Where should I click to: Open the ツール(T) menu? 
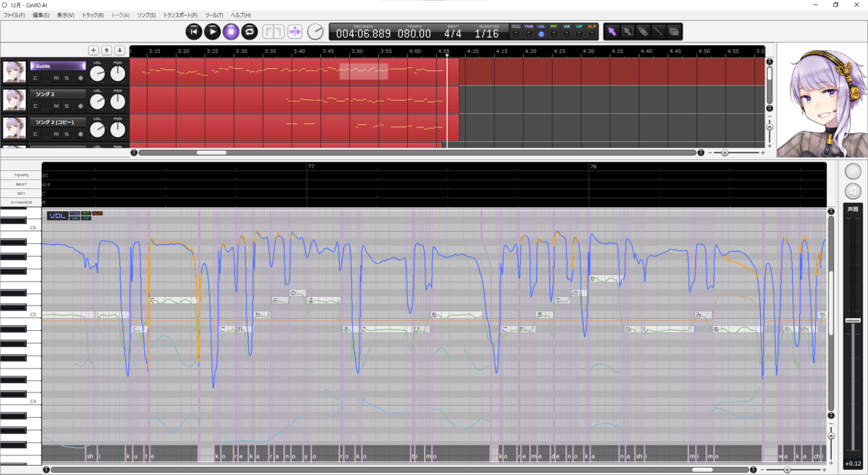coord(214,15)
